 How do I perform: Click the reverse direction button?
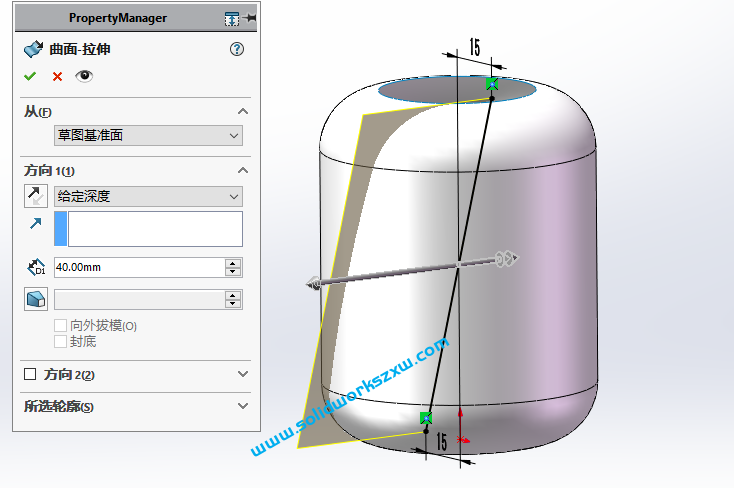36,196
